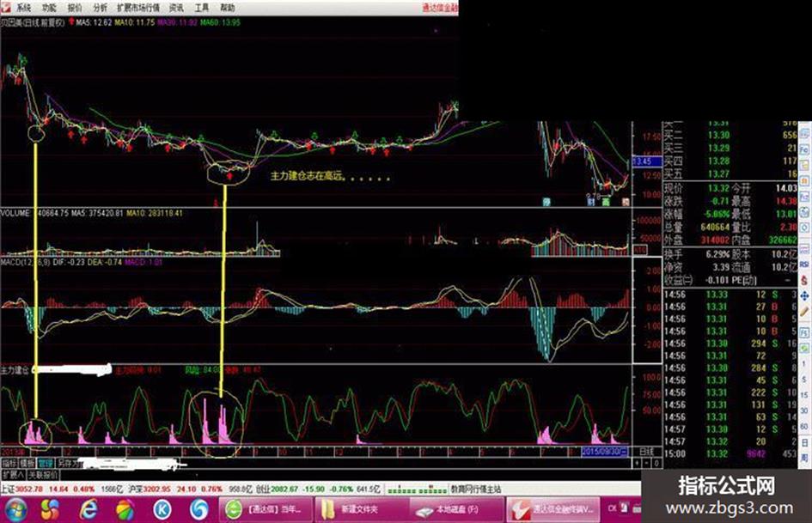Image resolution: width=812 pixels, height=523 pixels.
Task: Switch to 5-minute period in sidebar
Action: pos(805,379)
